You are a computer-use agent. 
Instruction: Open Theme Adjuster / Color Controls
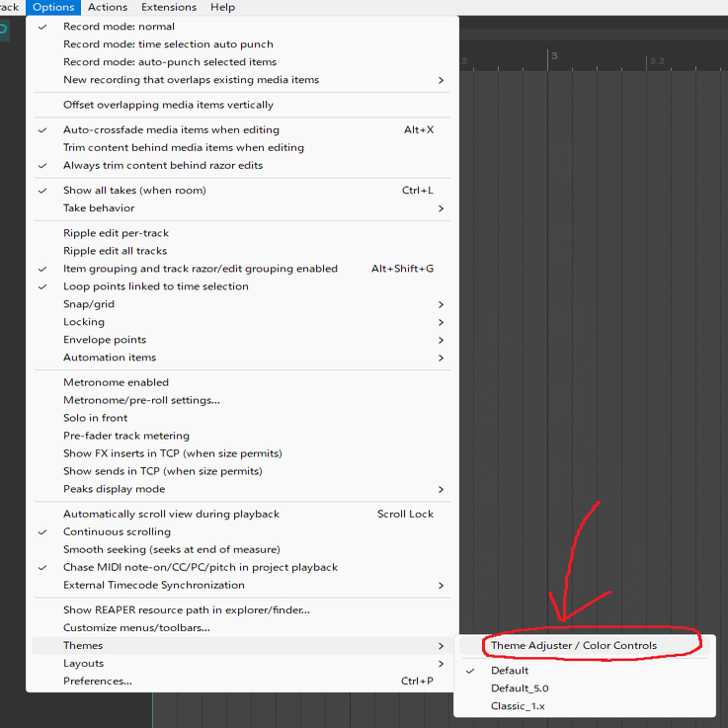[x=585, y=646]
